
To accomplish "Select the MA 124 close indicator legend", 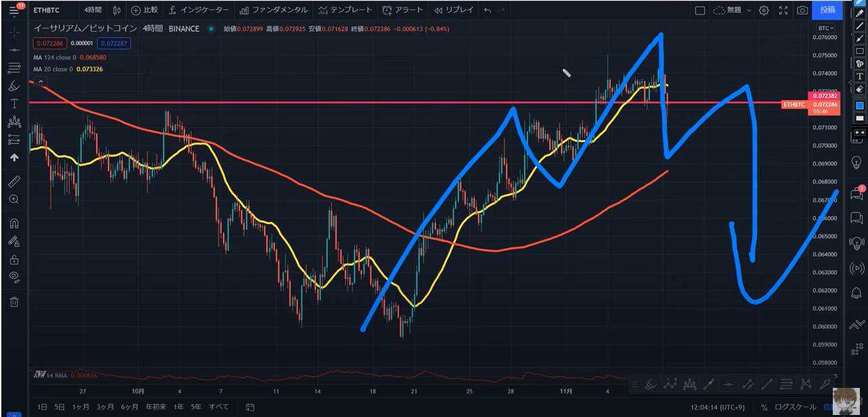I will click(70, 58).
